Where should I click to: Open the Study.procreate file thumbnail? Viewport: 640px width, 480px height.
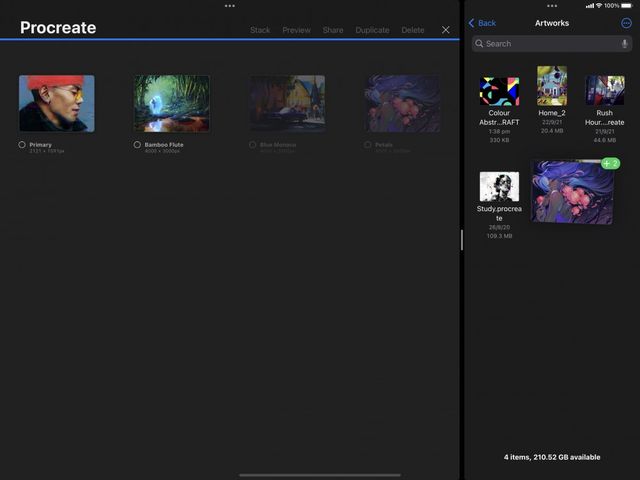coord(499,187)
